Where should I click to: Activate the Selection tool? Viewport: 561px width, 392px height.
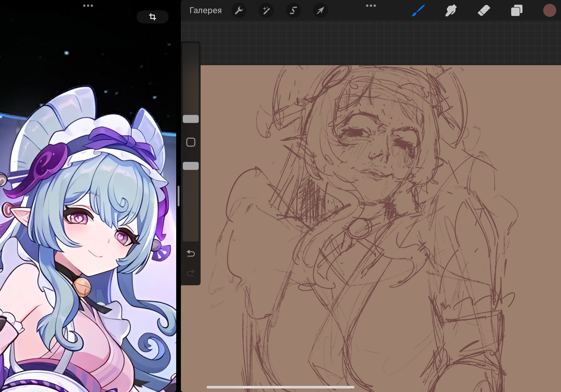pyautogui.click(x=293, y=11)
